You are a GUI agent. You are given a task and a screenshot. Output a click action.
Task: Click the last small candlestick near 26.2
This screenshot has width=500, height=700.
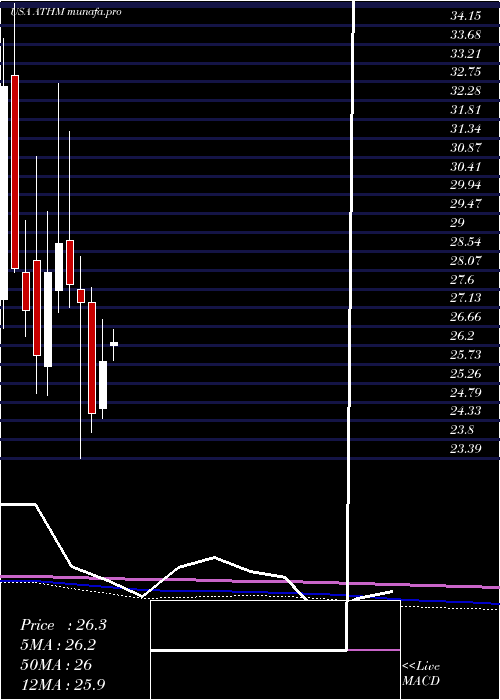pyautogui.click(x=114, y=344)
